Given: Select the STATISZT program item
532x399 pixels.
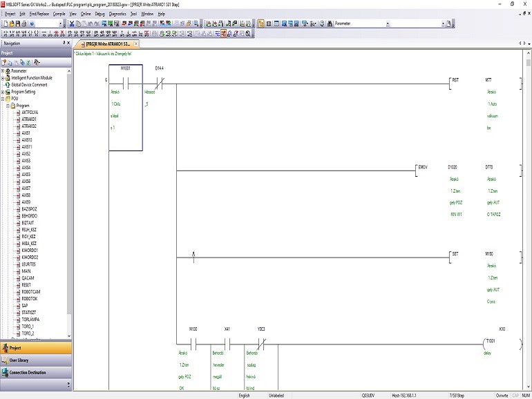Looking at the screenshot, I should [29, 313].
